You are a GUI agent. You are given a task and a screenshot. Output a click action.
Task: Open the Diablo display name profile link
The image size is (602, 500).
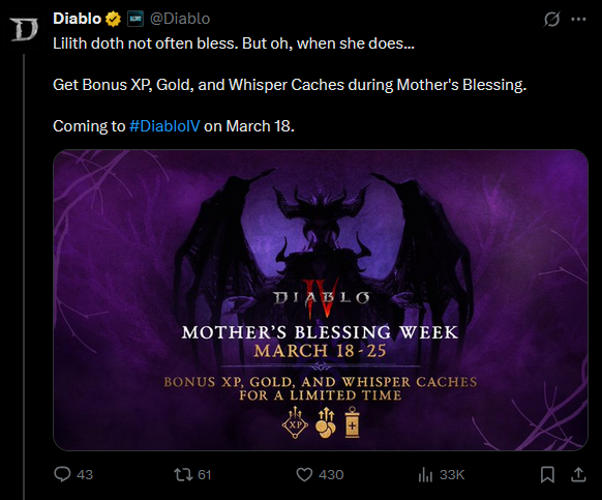pyautogui.click(x=78, y=19)
